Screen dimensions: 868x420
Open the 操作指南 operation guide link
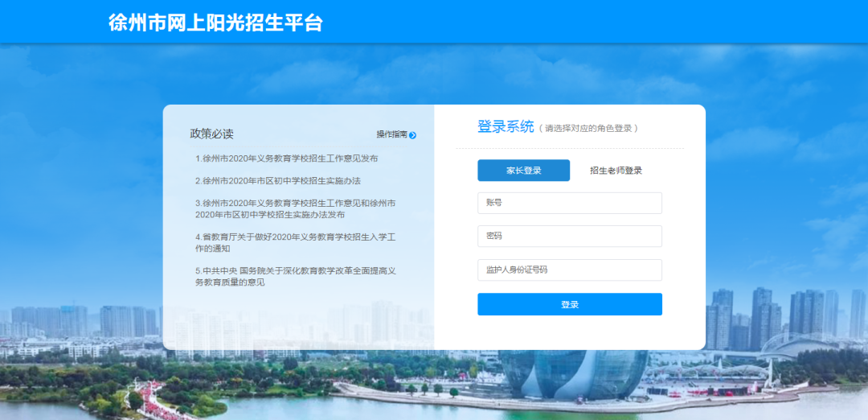392,134
